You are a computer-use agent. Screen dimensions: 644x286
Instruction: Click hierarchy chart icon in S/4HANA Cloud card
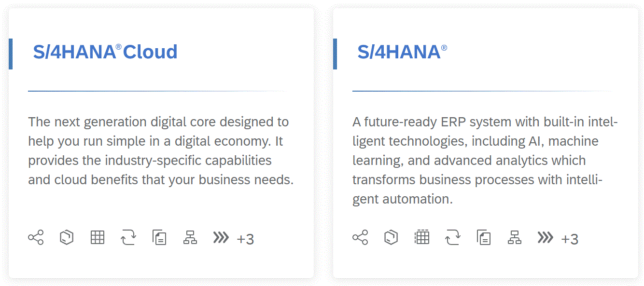pos(190,237)
